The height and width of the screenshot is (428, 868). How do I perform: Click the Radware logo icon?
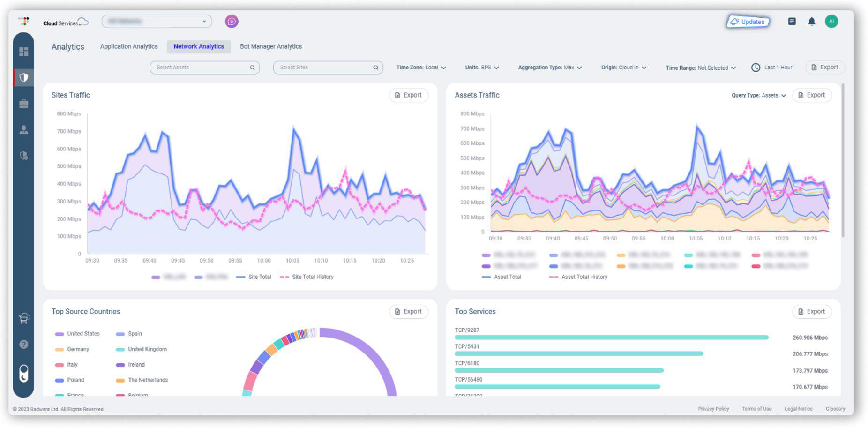coord(24,21)
